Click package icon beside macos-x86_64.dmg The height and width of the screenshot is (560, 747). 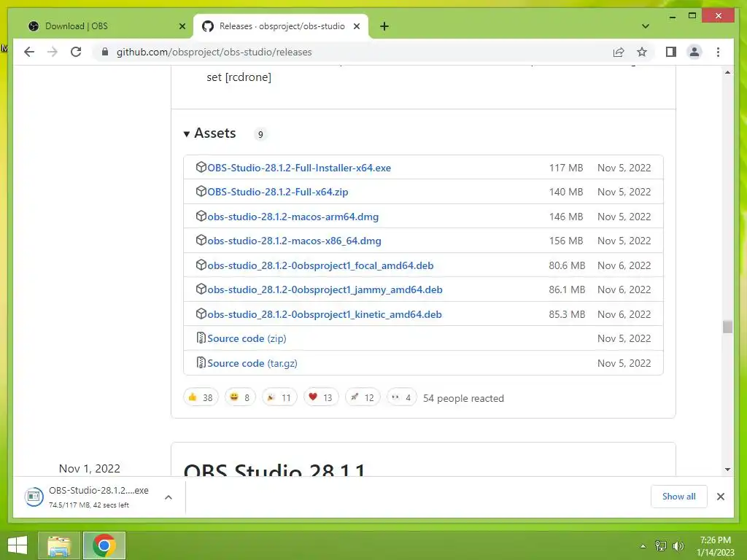[x=201, y=241]
